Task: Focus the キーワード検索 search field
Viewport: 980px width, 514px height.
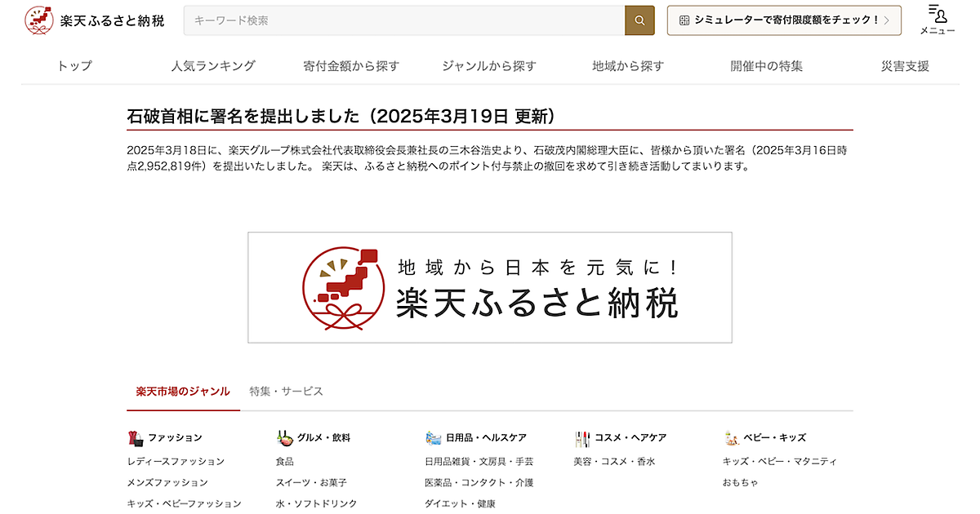Action: [x=404, y=20]
